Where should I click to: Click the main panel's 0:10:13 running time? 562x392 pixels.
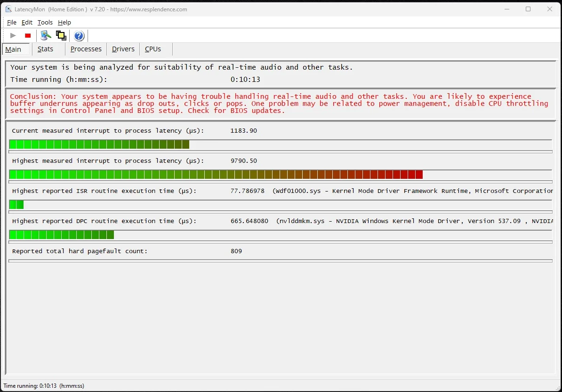(x=245, y=80)
